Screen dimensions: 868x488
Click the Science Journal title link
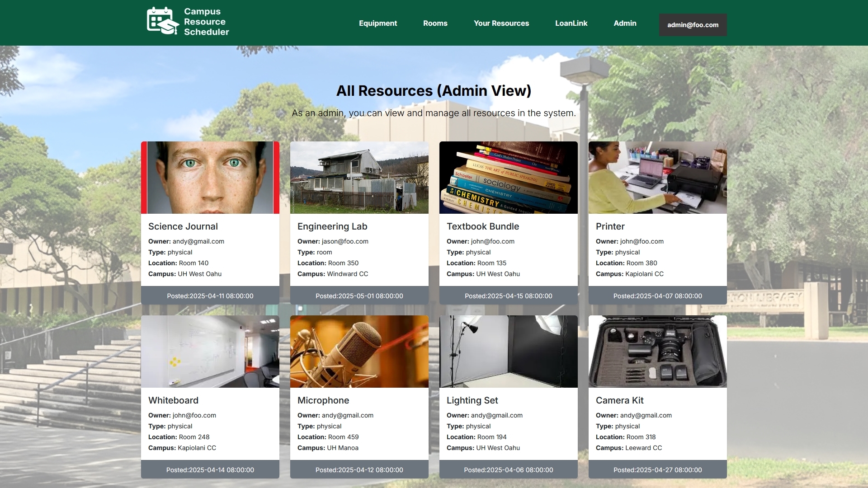(183, 226)
